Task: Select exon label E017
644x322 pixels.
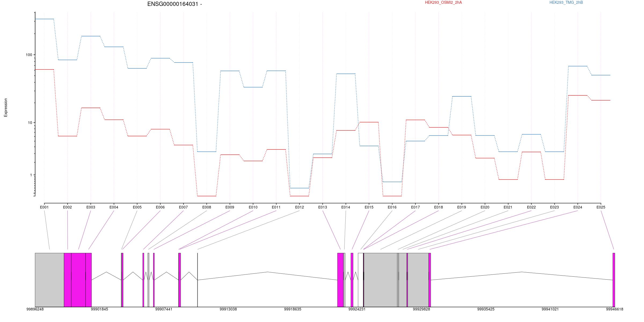Action: click(x=415, y=207)
